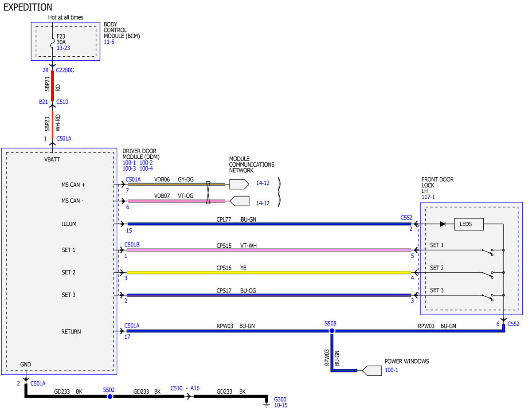
Task: Click the VDB06 GY-OG wire label
Action: [x=174, y=180]
